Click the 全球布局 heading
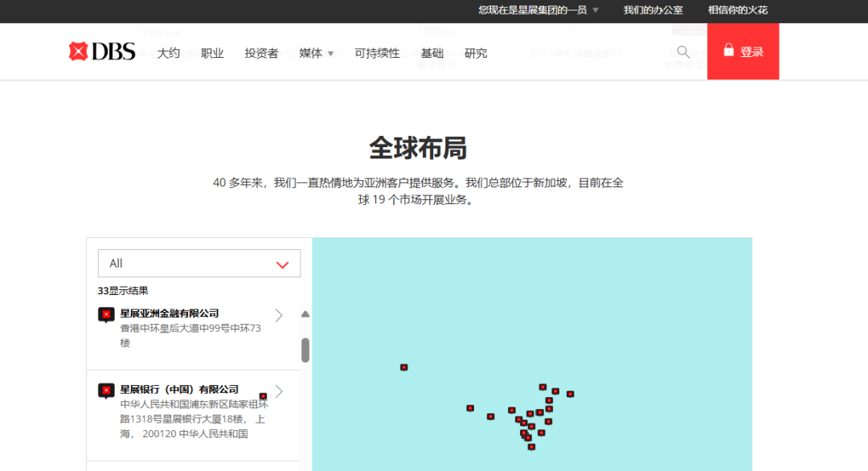The width and height of the screenshot is (868, 471). coord(418,149)
